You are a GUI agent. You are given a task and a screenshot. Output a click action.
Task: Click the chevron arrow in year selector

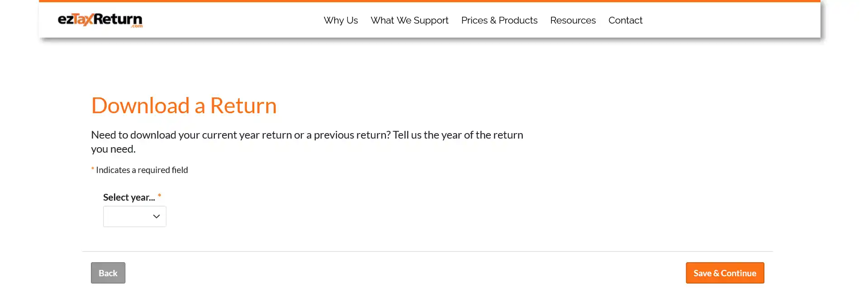click(157, 216)
